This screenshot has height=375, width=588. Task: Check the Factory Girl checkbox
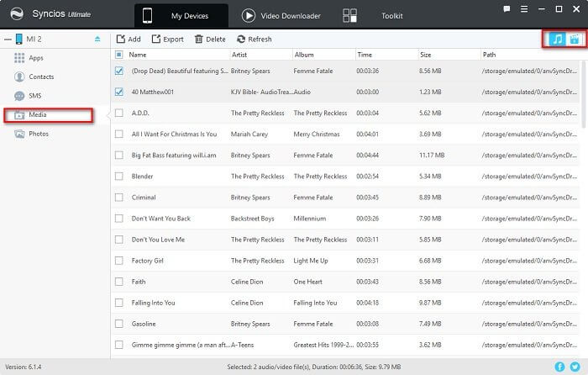[x=119, y=260]
